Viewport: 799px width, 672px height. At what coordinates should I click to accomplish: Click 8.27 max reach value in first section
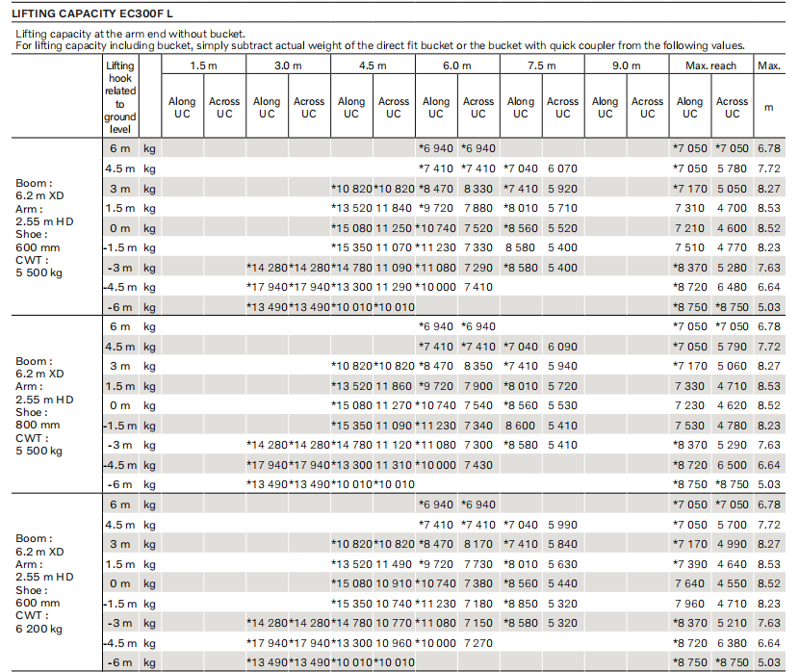click(x=768, y=189)
